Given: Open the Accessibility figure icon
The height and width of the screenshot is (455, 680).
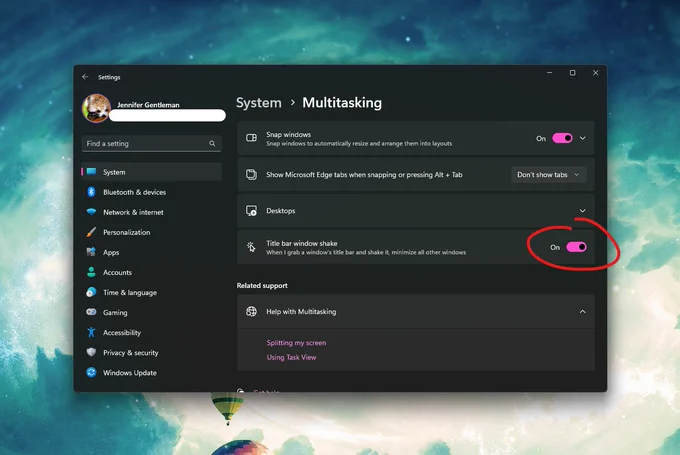Looking at the screenshot, I should (91, 332).
